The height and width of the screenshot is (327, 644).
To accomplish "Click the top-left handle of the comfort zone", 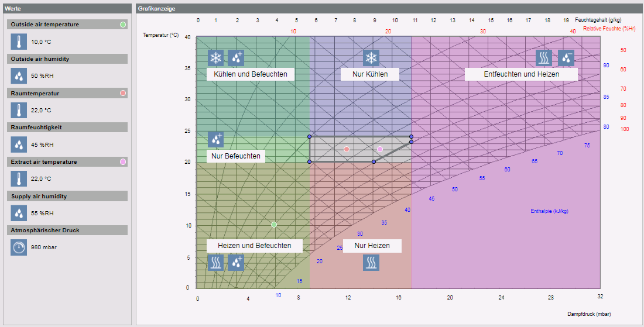I will pos(309,137).
